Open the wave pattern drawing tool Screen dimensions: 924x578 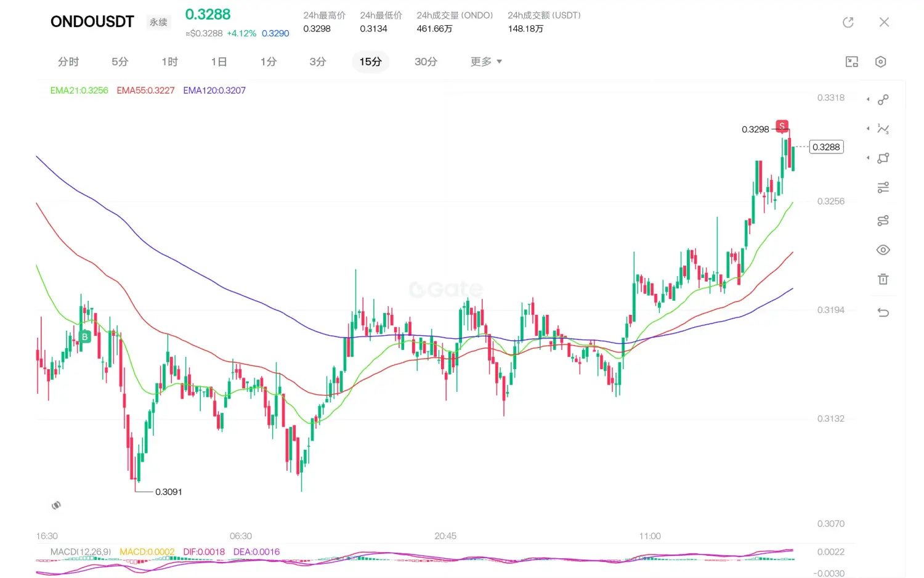883,129
